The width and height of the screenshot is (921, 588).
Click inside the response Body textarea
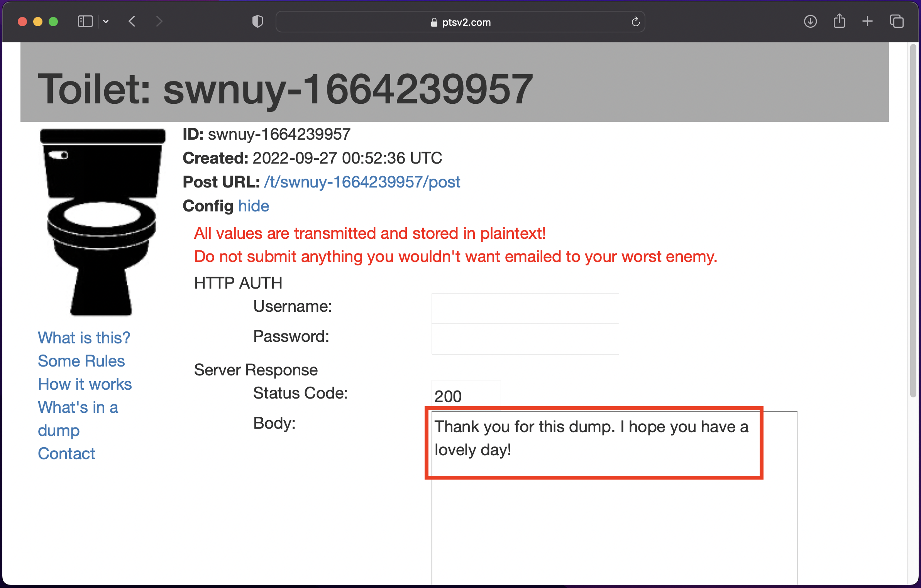tap(614, 521)
